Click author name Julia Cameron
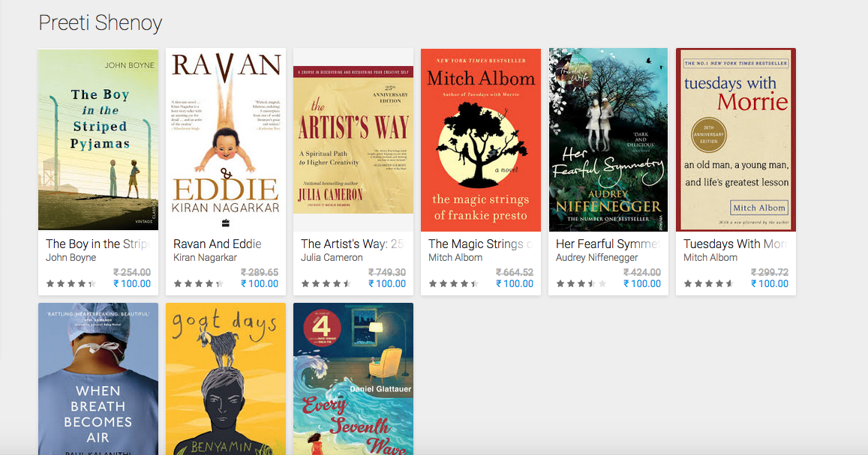 point(332,258)
